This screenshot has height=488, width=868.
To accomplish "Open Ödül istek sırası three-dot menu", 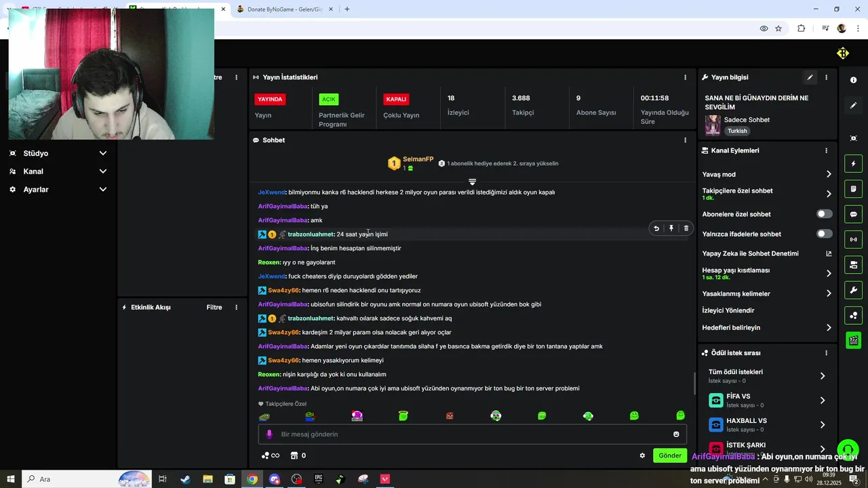I will (x=826, y=353).
